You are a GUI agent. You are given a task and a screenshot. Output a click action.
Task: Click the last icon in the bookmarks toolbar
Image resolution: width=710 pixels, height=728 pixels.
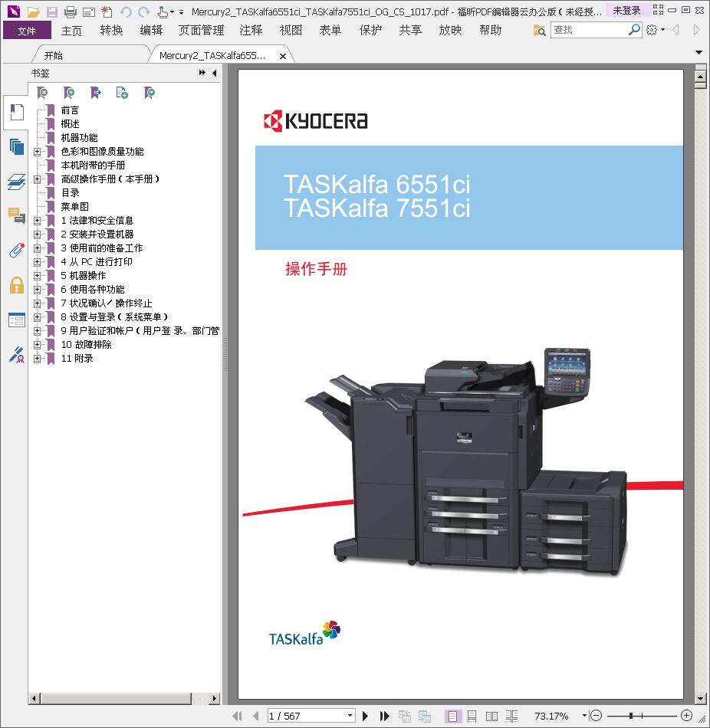click(150, 93)
